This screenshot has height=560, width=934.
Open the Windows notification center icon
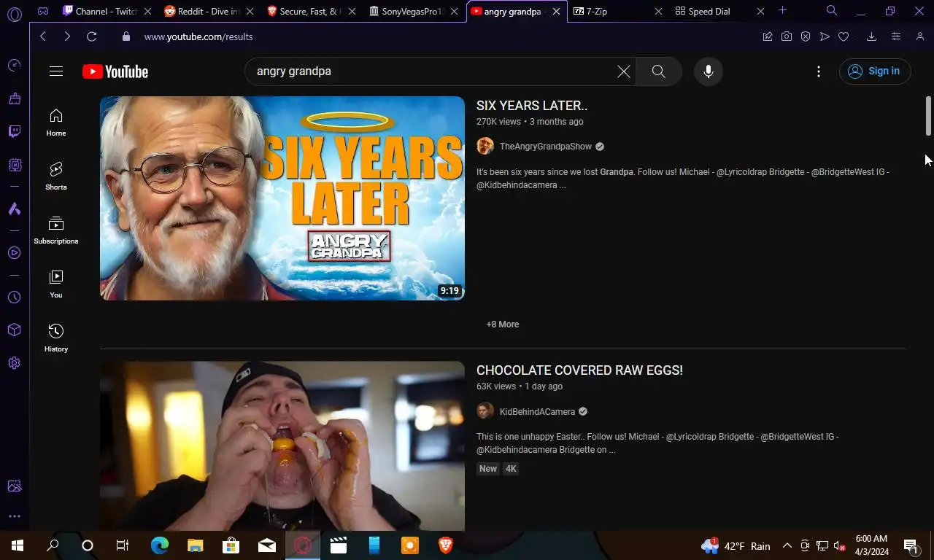coord(911,545)
